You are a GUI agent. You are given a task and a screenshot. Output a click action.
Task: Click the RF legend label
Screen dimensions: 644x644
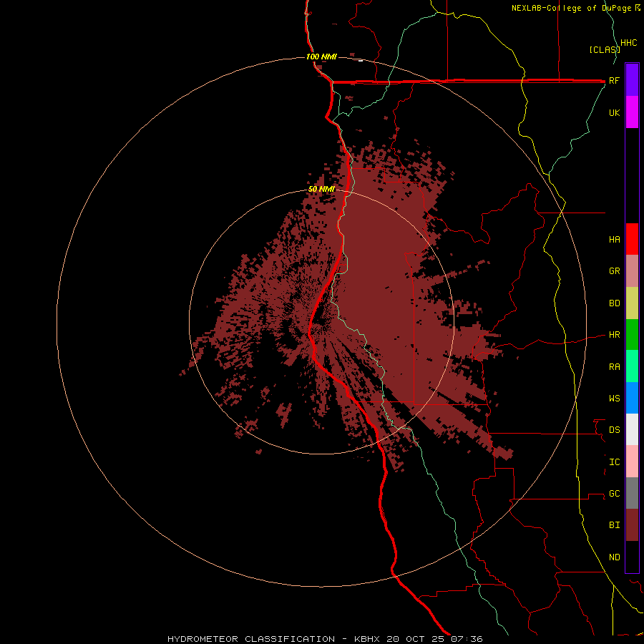pos(614,80)
